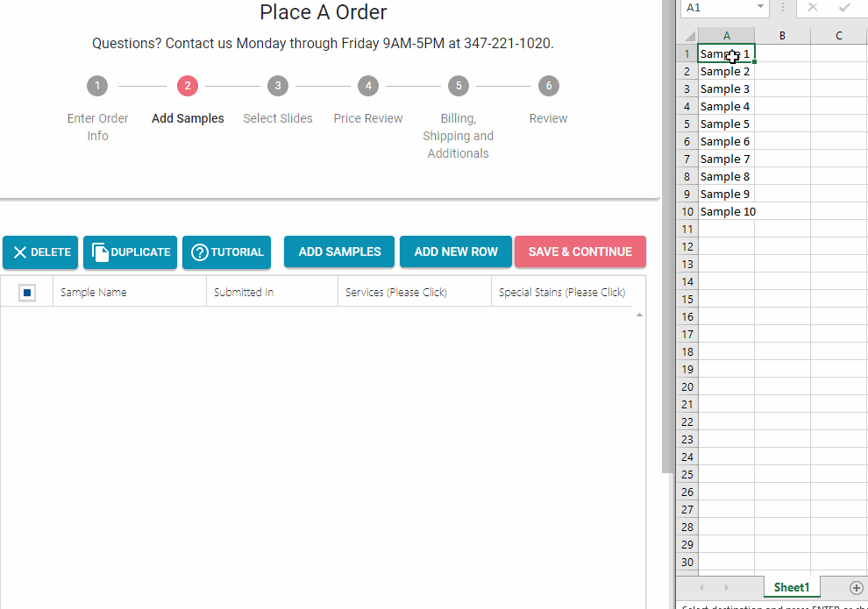
Task: Click the Add Samples button
Action: pos(339,252)
